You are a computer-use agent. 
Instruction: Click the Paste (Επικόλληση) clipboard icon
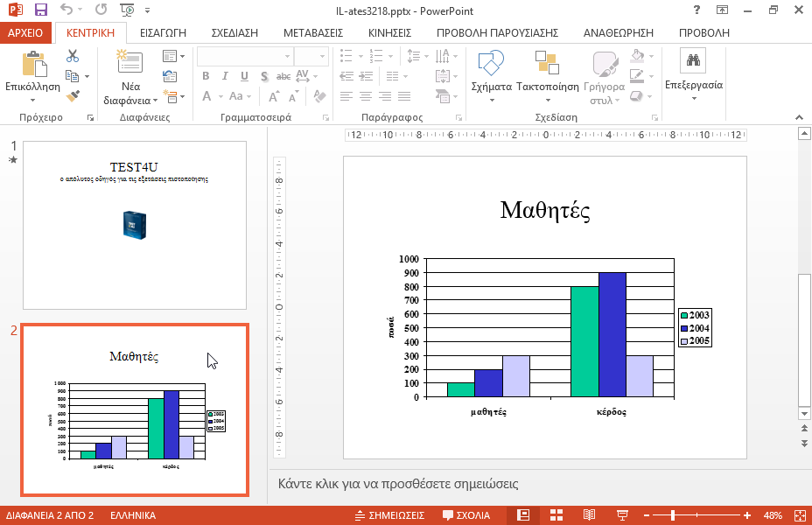pyautogui.click(x=34, y=64)
